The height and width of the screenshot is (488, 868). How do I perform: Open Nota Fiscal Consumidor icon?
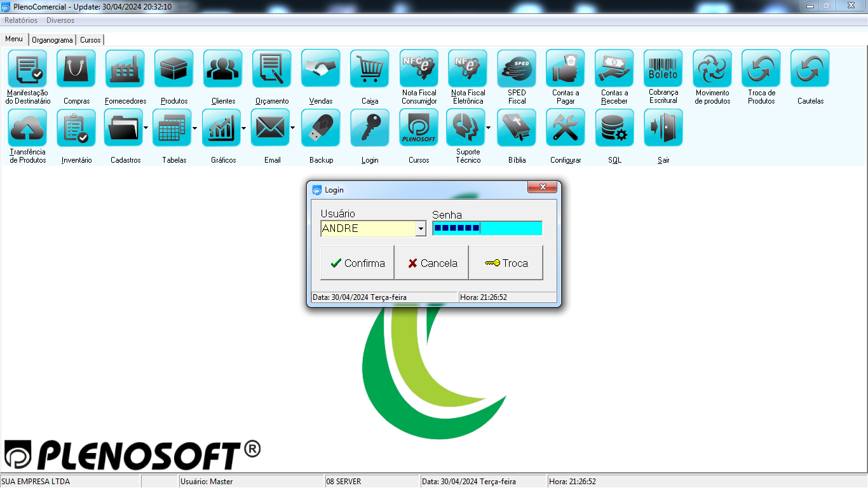pos(419,68)
